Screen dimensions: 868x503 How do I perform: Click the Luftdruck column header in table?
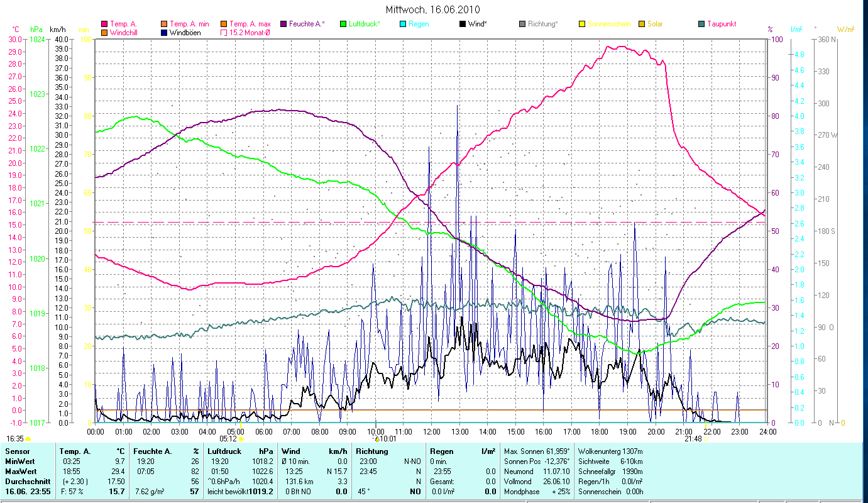(x=224, y=451)
